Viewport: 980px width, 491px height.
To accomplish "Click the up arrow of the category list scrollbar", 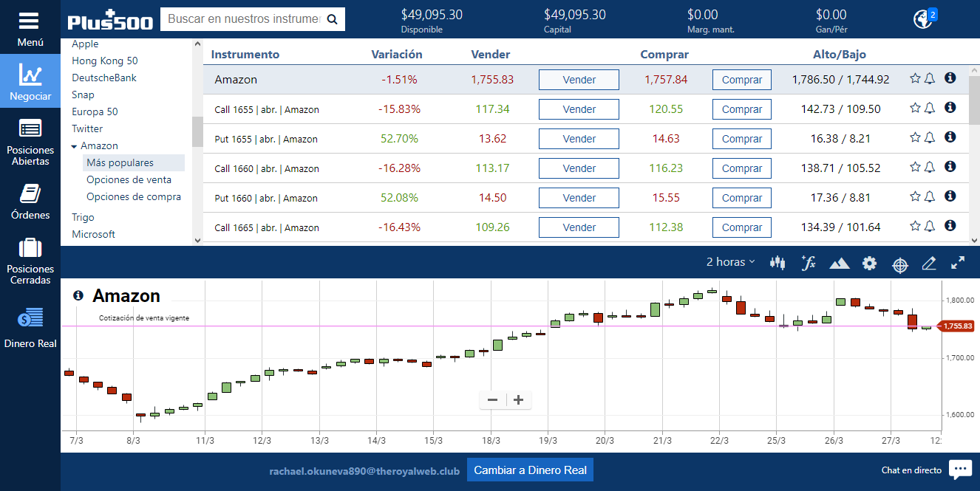I will (197, 44).
